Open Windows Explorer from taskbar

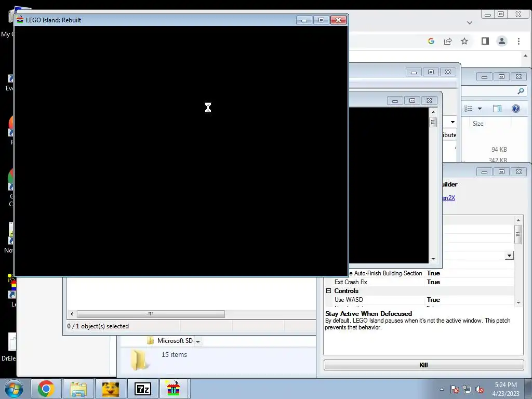click(x=78, y=389)
